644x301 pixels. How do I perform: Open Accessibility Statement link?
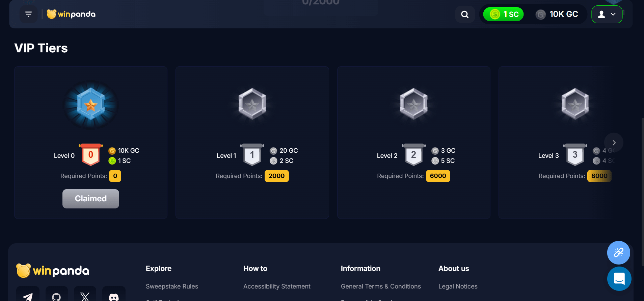pyautogui.click(x=277, y=286)
